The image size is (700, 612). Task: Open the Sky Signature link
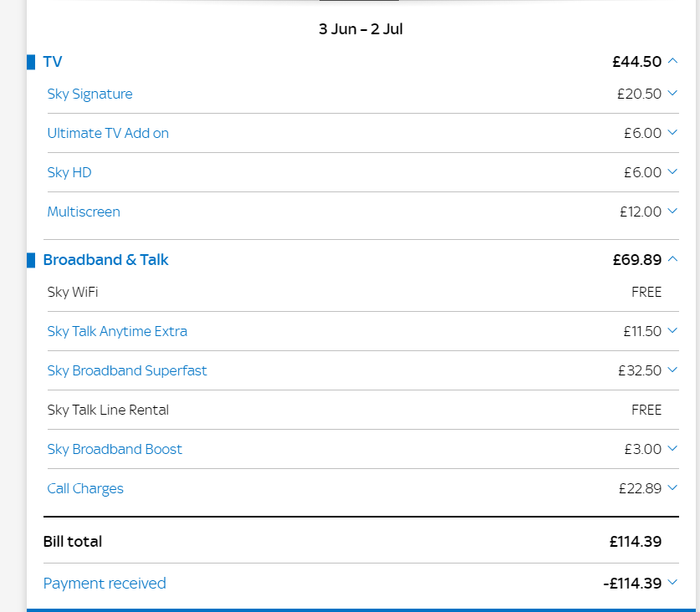point(89,94)
